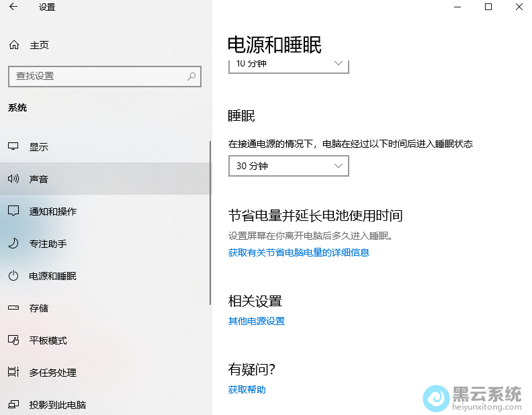Open 获取有关节省电脑电量的详细信息 link
Viewport: 532px width, 415px height.
(x=298, y=252)
